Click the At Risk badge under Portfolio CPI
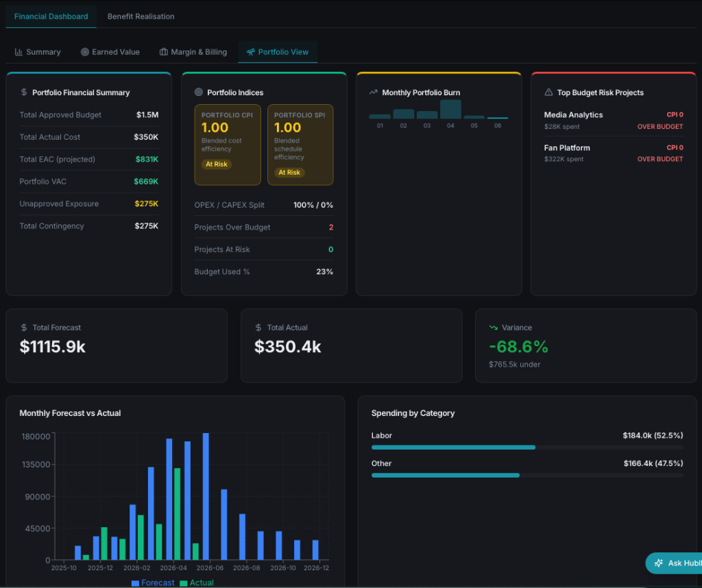The image size is (702, 588). pyautogui.click(x=217, y=164)
